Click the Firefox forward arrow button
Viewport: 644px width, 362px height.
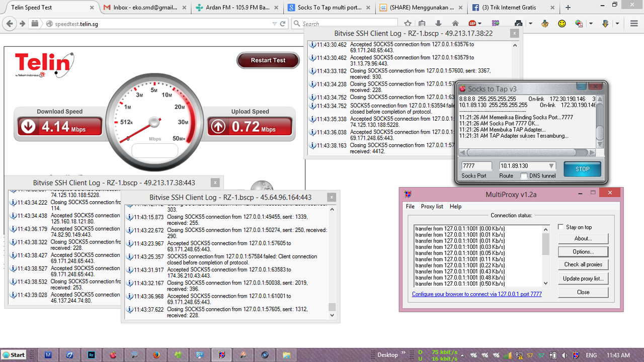pos(22,24)
